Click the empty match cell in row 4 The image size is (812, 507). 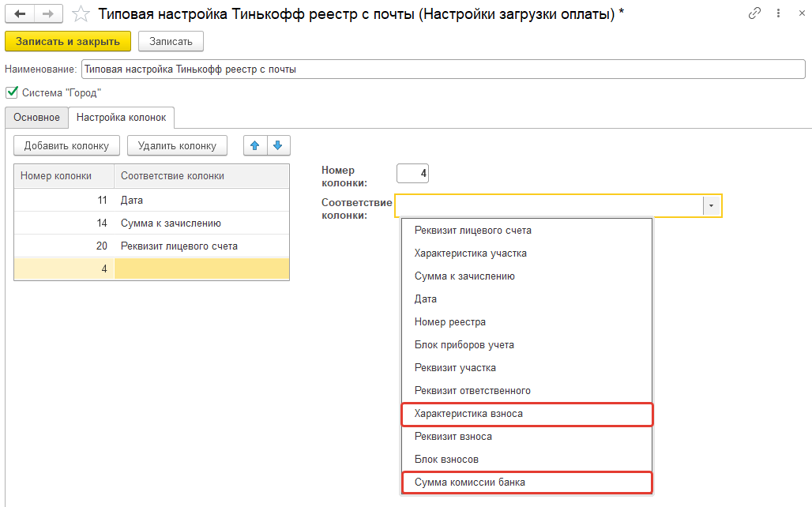coord(201,269)
